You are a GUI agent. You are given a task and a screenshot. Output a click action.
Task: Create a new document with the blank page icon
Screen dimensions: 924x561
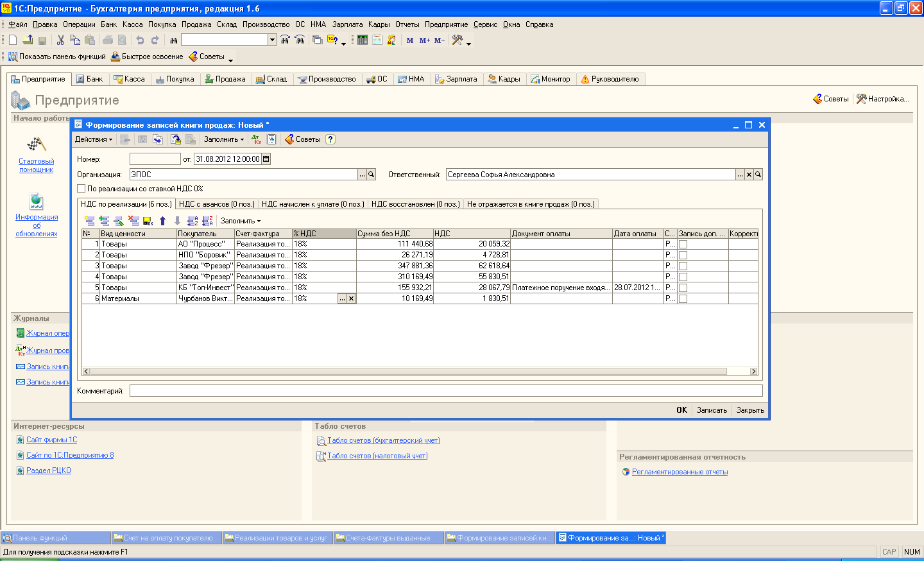click(x=13, y=40)
